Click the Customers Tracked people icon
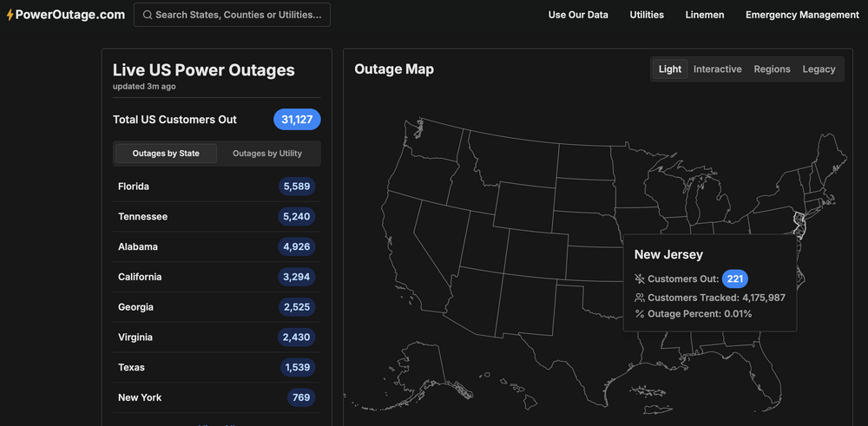Viewport: 868px width, 426px height. click(640, 298)
